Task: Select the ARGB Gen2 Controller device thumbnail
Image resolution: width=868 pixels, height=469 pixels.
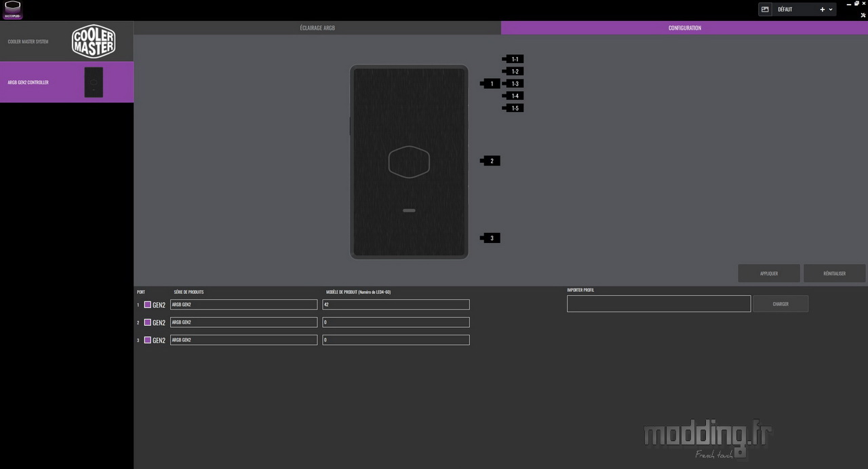Action: point(94,82)
